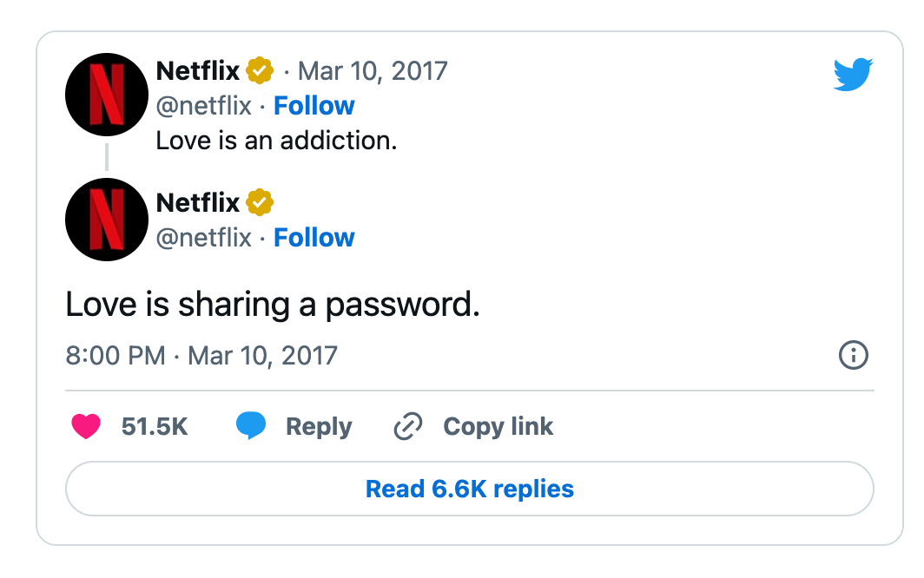Click the Reply text label
924x578 pixels.
319,427
